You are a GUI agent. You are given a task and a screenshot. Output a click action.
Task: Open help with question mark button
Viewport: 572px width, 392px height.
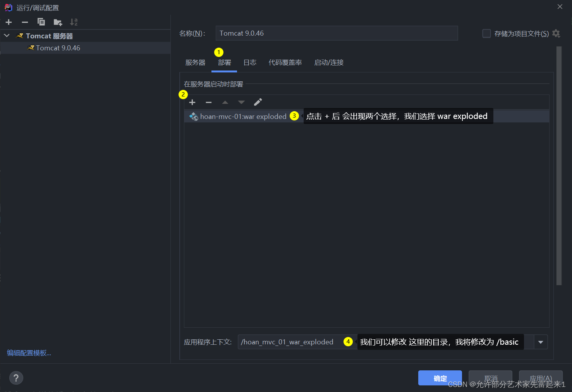[16, 378]
